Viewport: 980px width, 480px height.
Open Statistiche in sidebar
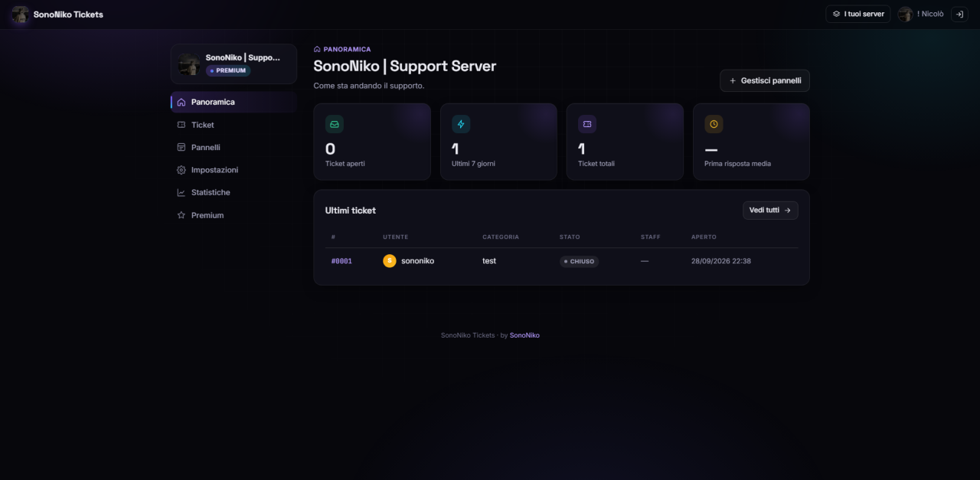[x=234, y=193]
